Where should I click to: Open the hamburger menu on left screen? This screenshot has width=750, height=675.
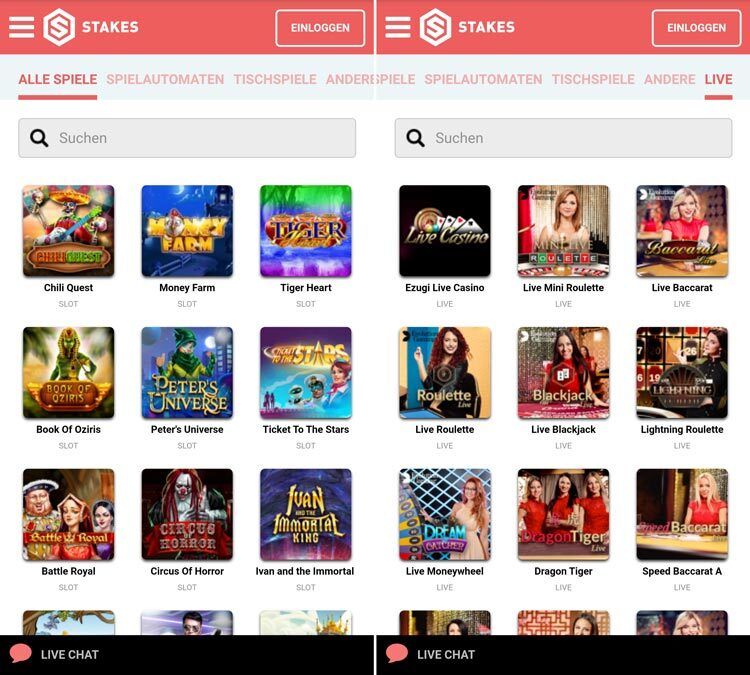(x=21, y=27)
